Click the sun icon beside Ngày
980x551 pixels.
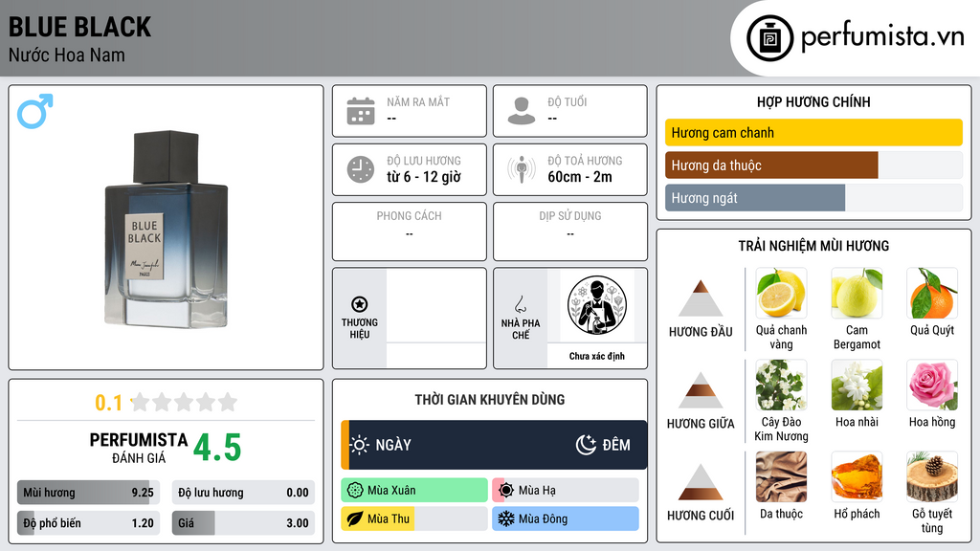pos(359,445)
